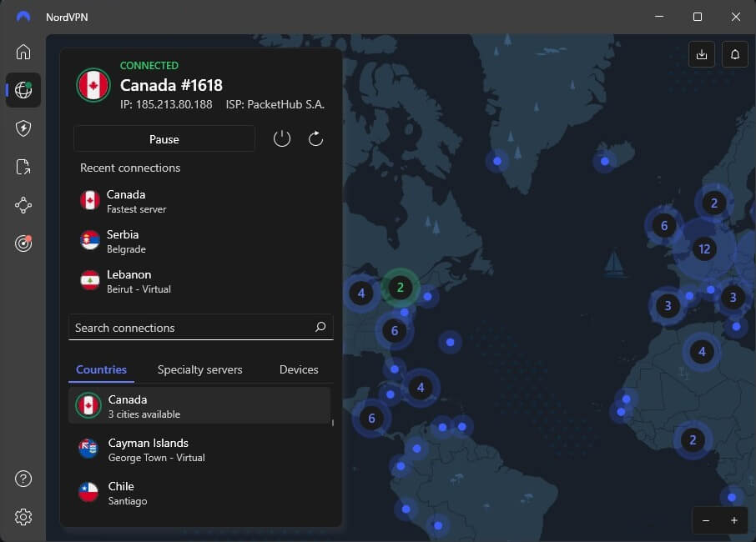
Task: Click the magnifier search icon
Action: tap(320, 327)
